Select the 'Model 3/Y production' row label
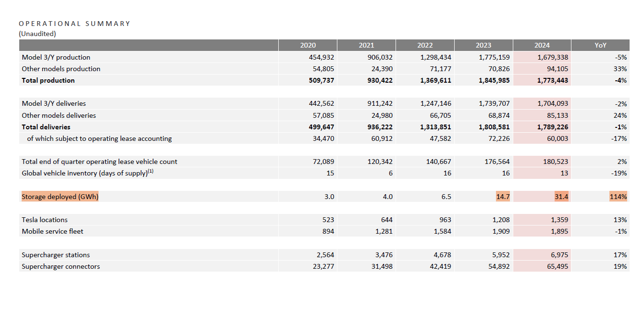Image resolution: width=644 pixels, height=325 pixels. [56, 57]
